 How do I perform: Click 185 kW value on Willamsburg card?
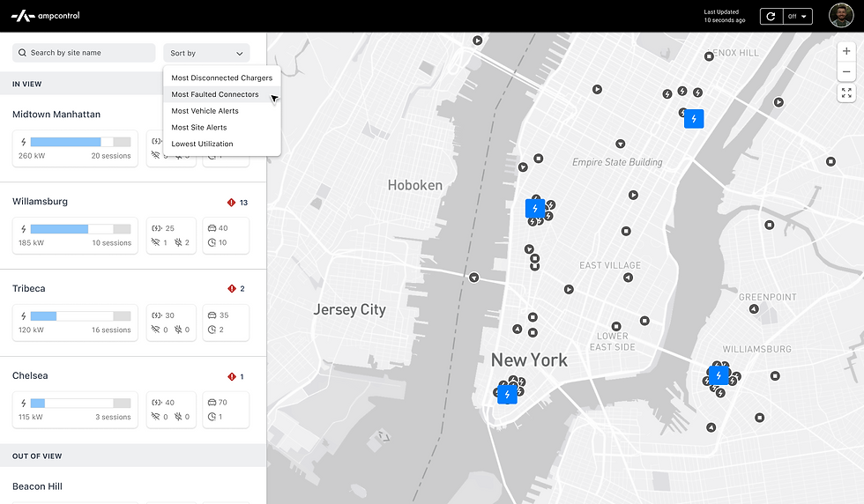[x=31, y=243]
